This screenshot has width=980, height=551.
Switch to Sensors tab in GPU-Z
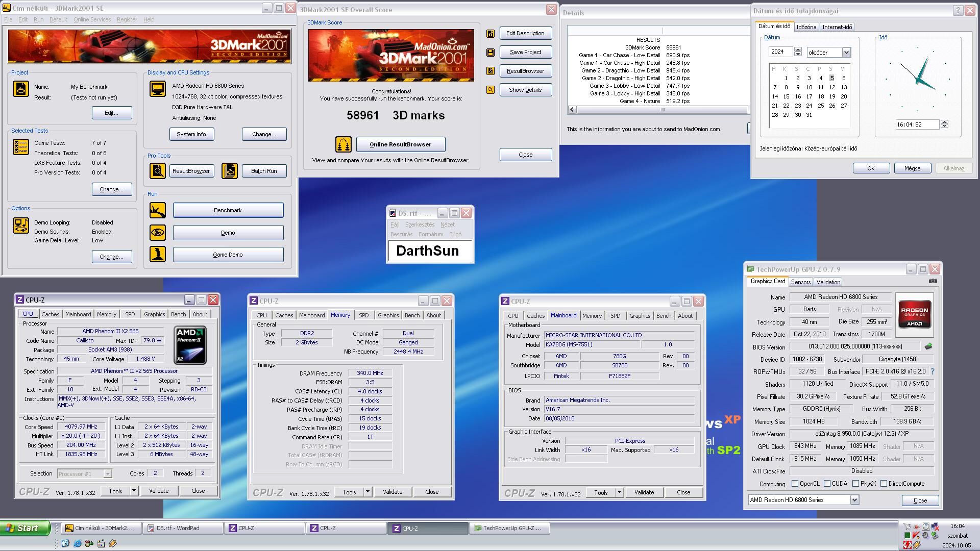pos(800,282)
